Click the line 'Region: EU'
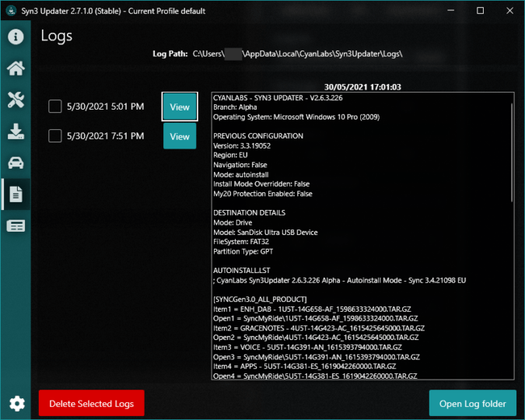This screenshot has width=525, height=420. point(230,155)
